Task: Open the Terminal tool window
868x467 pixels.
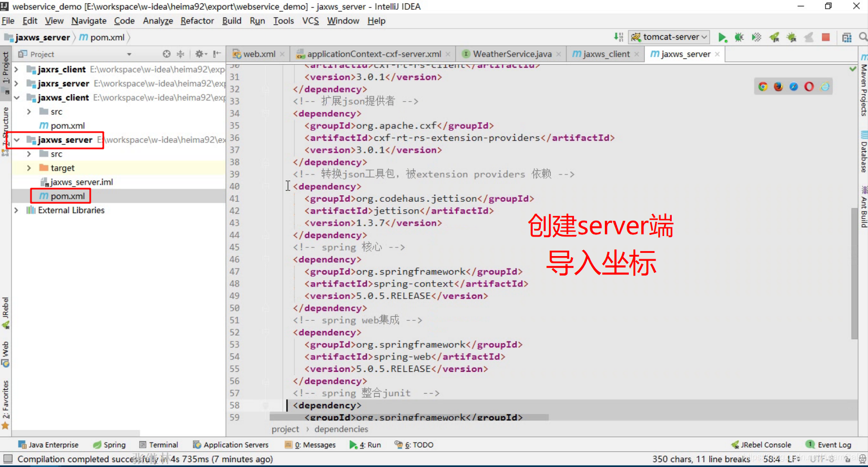Action: [x=159, y=445]
